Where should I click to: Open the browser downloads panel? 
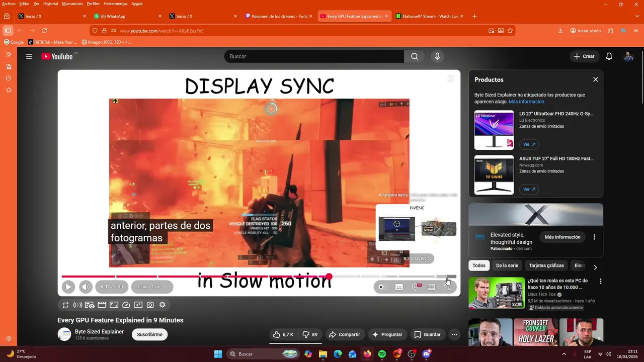point(560,31)
